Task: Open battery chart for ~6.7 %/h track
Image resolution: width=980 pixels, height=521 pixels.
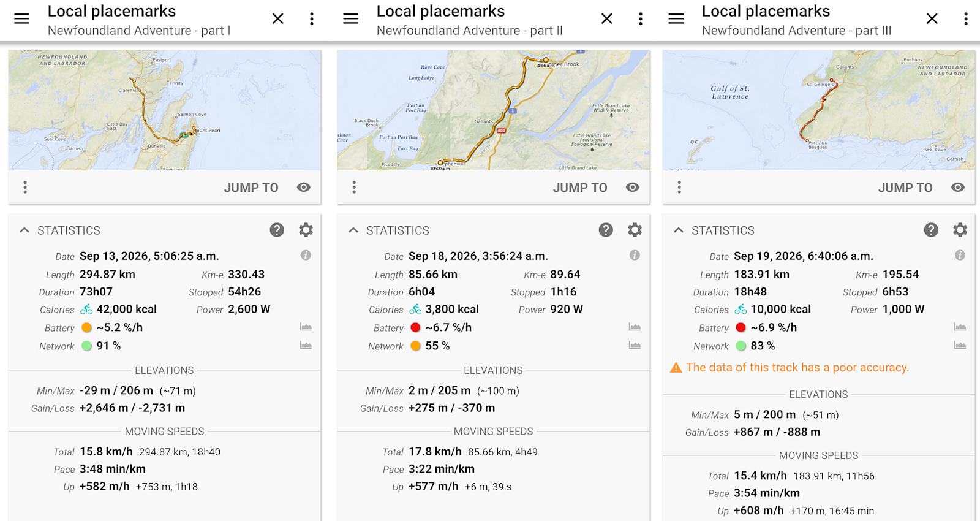Action: pos(635,327)
